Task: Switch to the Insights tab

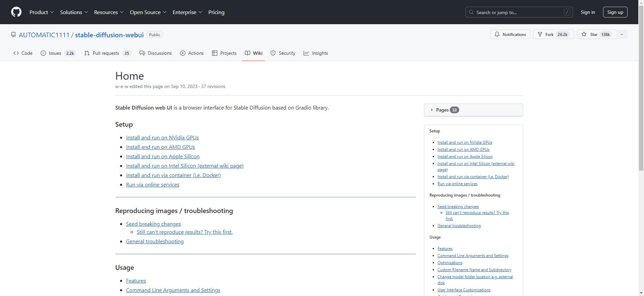Action: 316,53
